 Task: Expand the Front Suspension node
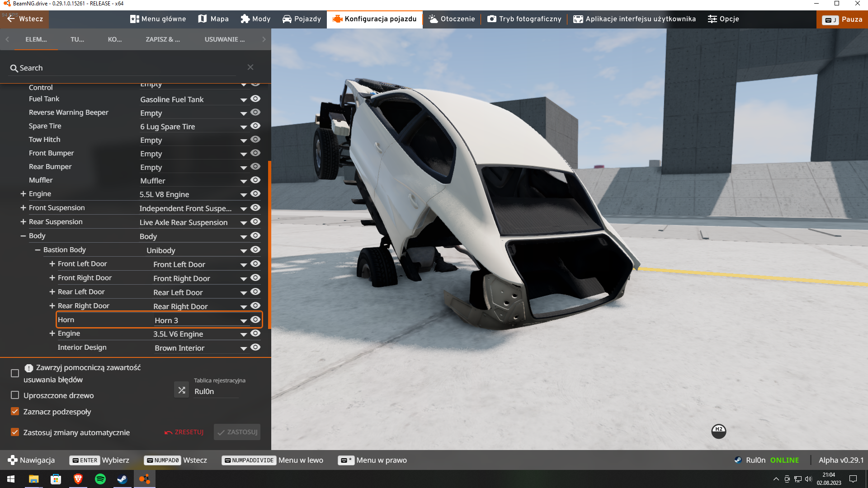tap(23, 207)
